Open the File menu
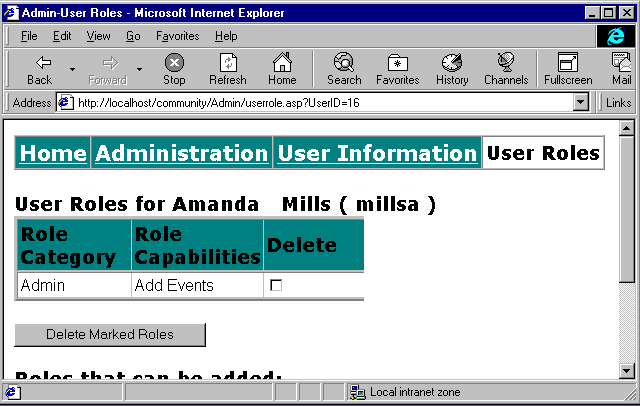Screen dimensions: 640x406 tap(29, 36)
